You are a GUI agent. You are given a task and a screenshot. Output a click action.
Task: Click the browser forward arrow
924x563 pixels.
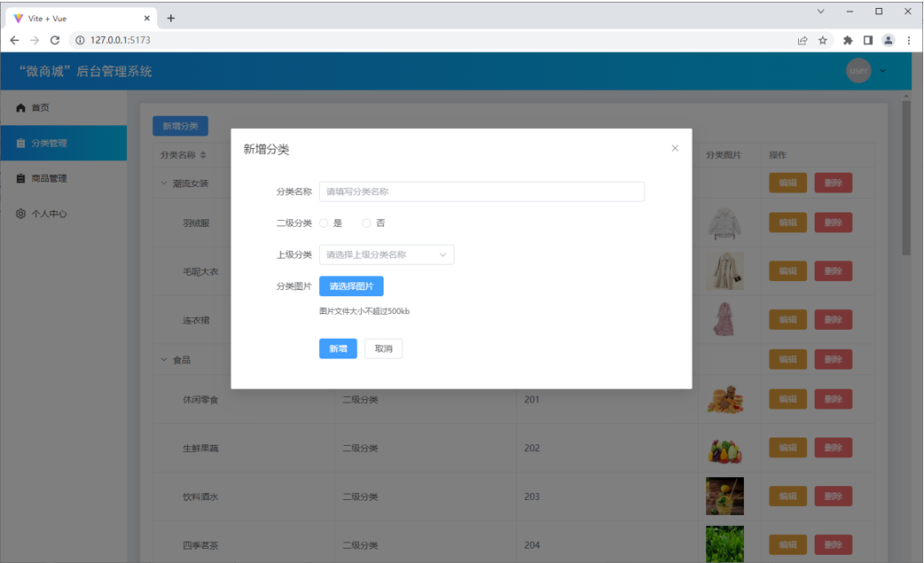(x=35, y=40)
